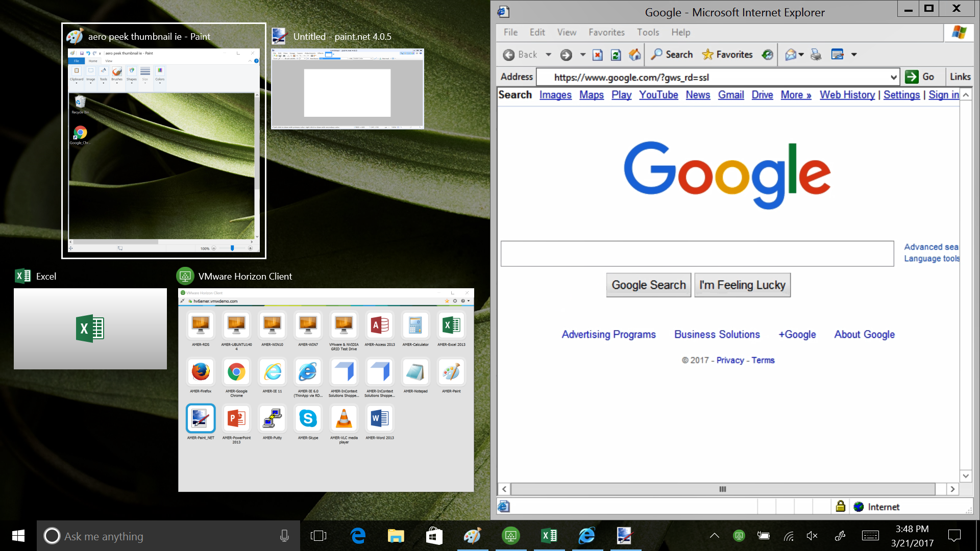Image resolution: width=980 pixels, height=551 pixels.
Task: Open the touch keyboard from system tray
Action: (870, 536)
